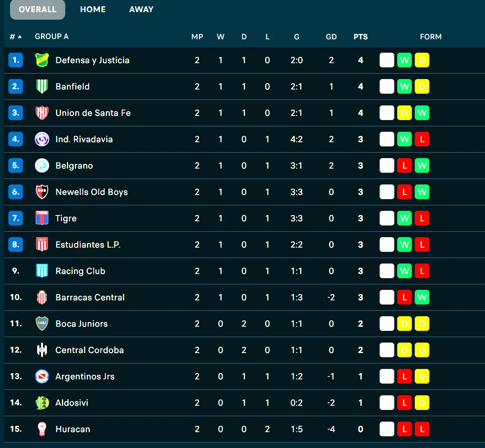Click the Racing Club crest
485x448 pixels.
point(42,271)
